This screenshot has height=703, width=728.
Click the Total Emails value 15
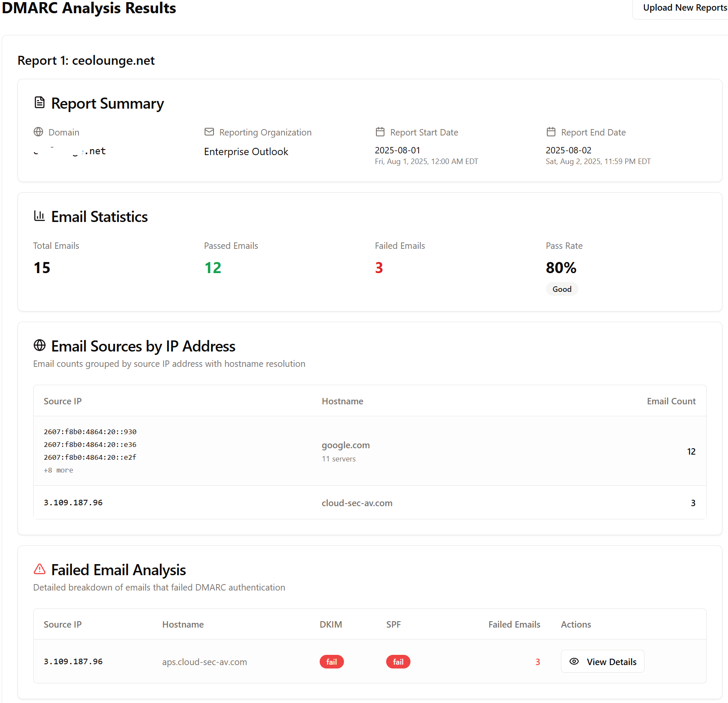tap(42, 268)
